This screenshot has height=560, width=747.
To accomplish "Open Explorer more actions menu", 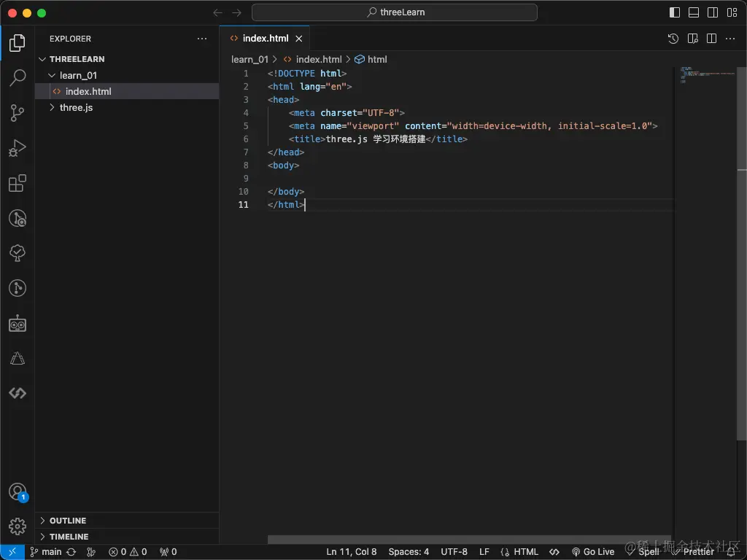I will click(202, 39).
